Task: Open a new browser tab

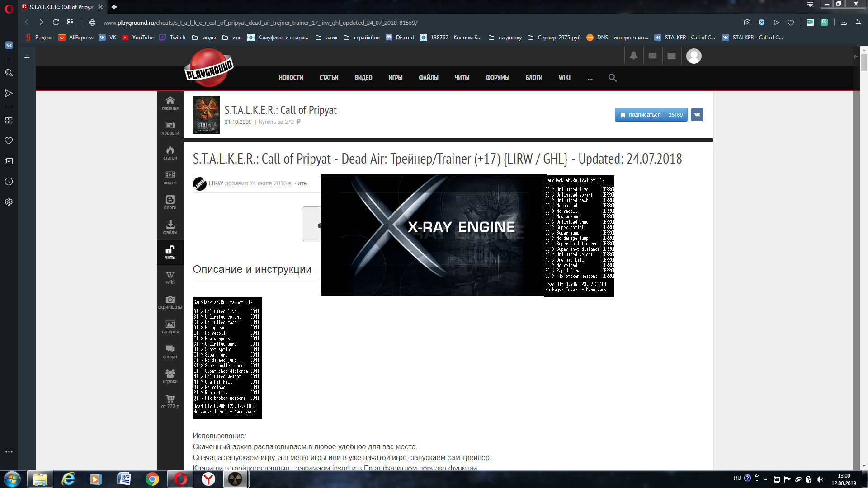Action: 114,7
